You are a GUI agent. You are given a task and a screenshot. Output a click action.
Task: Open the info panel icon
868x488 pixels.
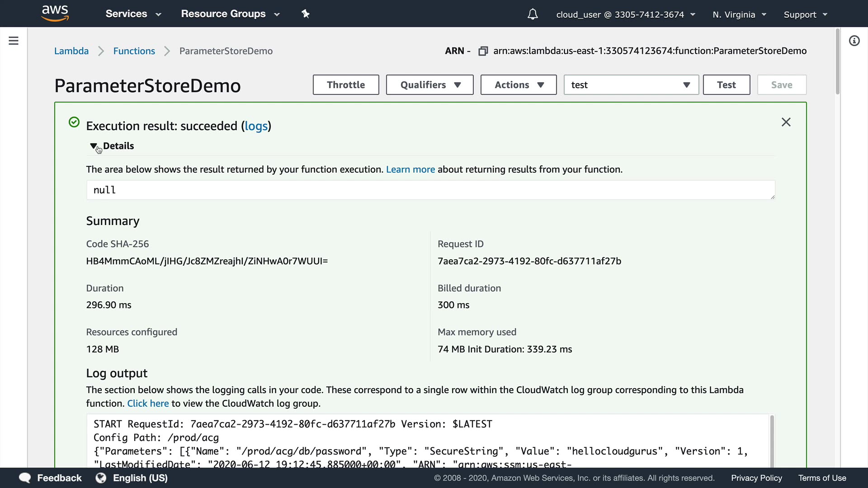tap(854, 41)
